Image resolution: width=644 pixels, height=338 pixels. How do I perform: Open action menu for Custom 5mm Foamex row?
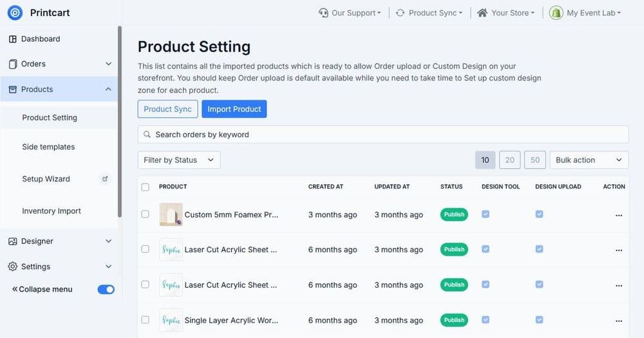coord(619,215)
